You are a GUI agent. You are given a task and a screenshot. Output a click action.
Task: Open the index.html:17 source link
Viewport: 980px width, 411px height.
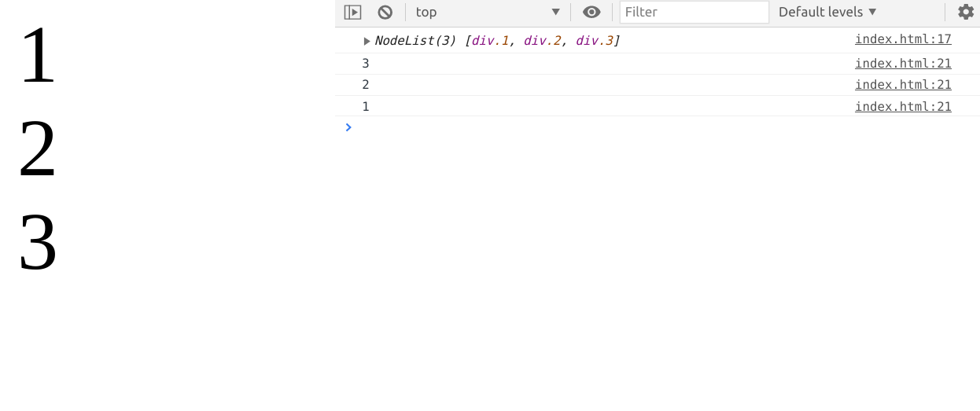(x=903, y=39)
